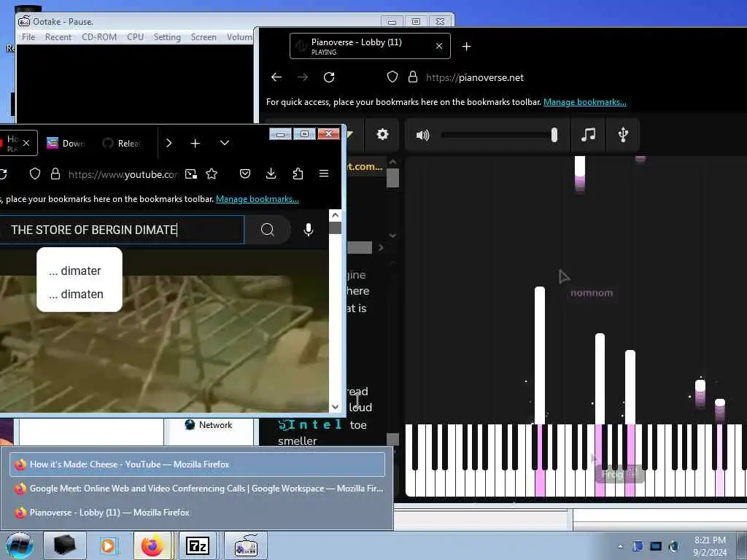Open Ootake Recent menu
The height and width of the screenshot is (560, 747).
coord(58,37)
